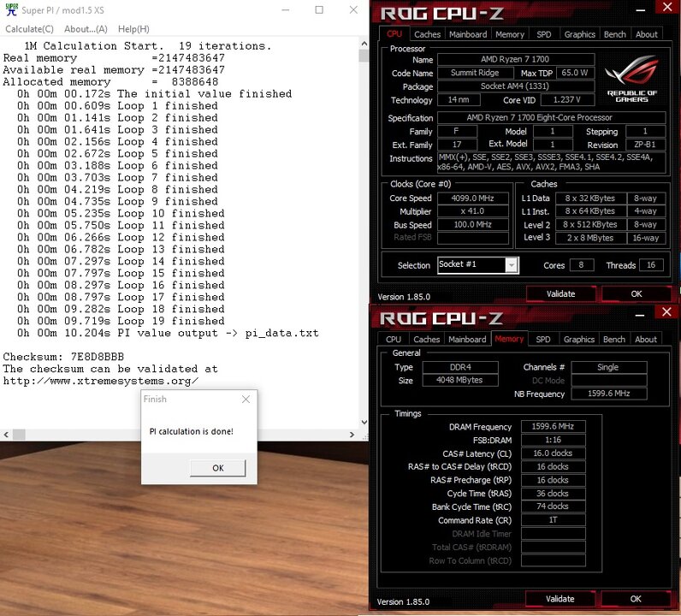681x616 pixels.
Task: Open the Help(H) menu in Super PI
Action: (133, 29)
